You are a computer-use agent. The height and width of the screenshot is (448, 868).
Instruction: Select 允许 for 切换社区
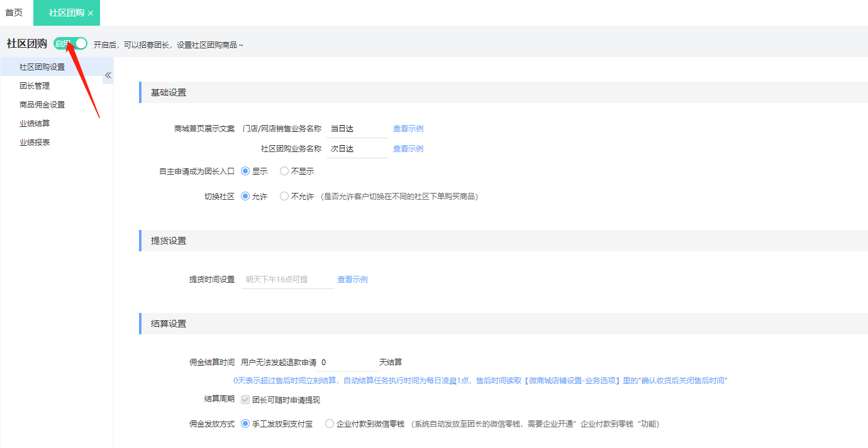(x=245, y=195)
